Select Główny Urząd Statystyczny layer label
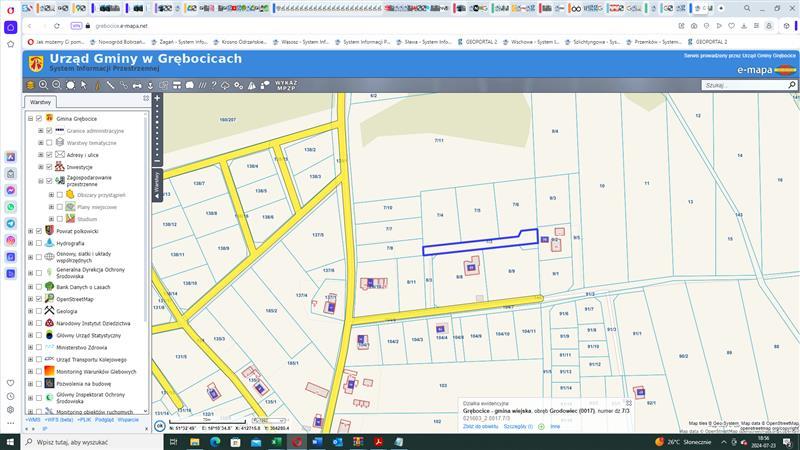The width and height of the screenshot is (800, 450). [x=88, y=335]
